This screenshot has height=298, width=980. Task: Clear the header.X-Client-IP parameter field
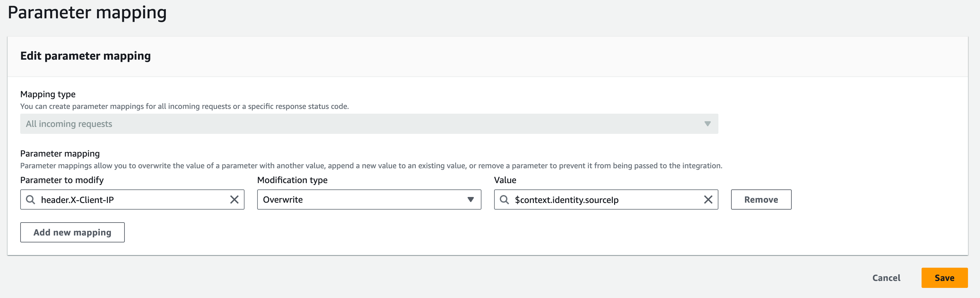[234, 200]
